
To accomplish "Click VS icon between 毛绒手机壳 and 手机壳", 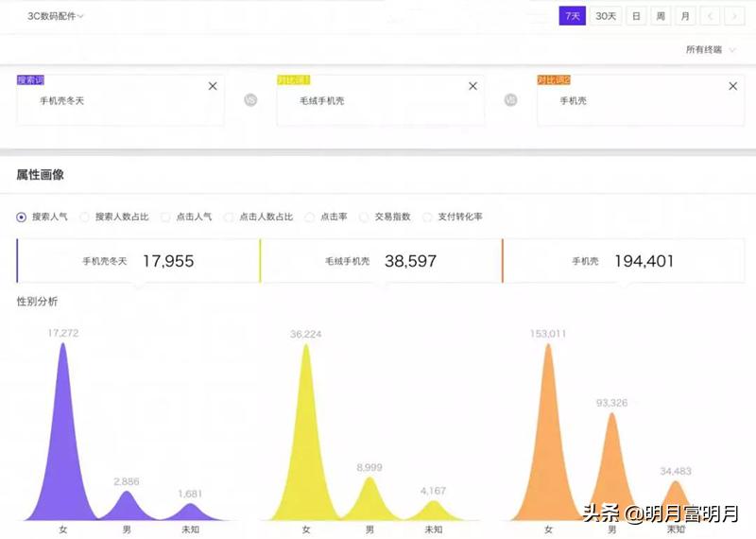I will pos(510,100).
